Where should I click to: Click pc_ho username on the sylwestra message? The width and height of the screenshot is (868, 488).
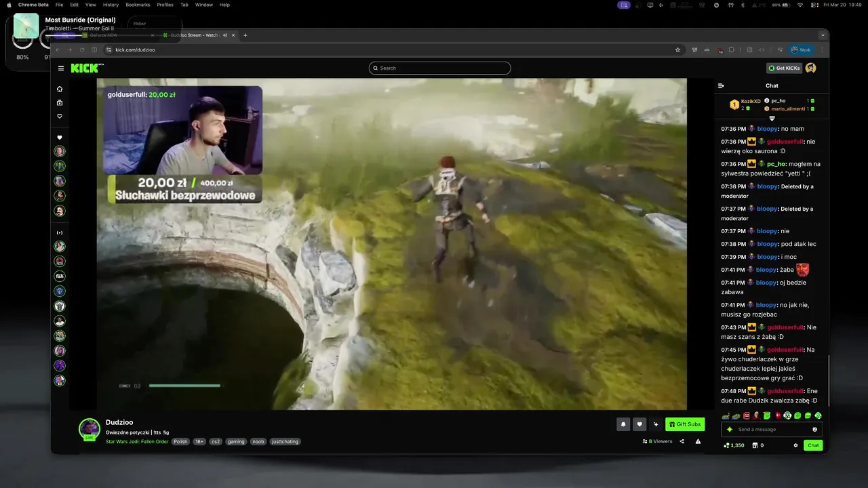pyautogui.click(x=776, y=164)
